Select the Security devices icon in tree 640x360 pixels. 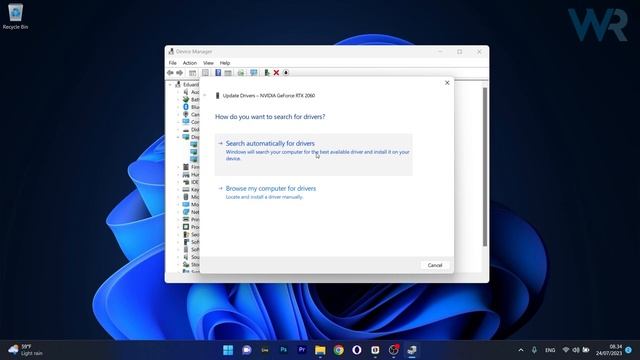pos(186,235)
